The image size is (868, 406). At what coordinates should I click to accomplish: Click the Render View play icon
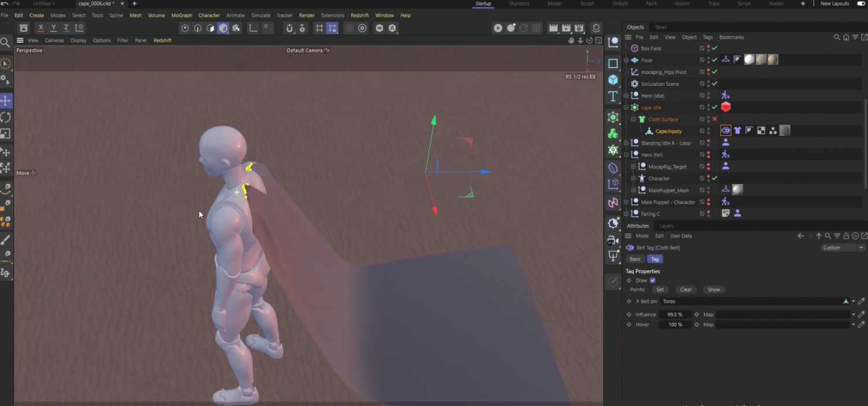coord(498,28)
